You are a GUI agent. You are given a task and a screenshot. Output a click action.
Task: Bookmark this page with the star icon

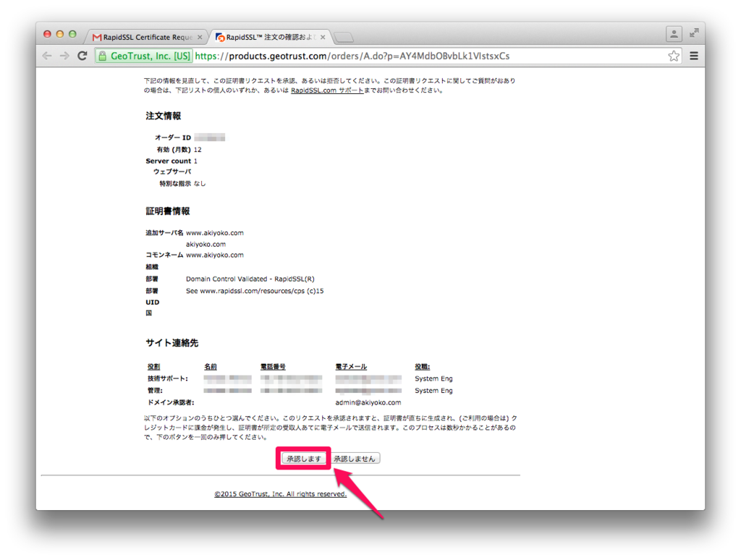(674, 56)
